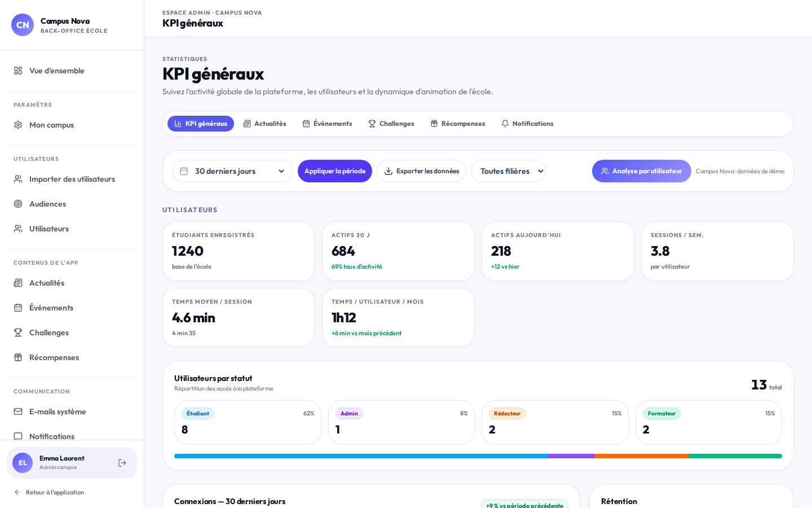The width and height of the screenshot is (812, 508).
Task: Click the +9 % vs période précédente badge
Action: point(524,505)
